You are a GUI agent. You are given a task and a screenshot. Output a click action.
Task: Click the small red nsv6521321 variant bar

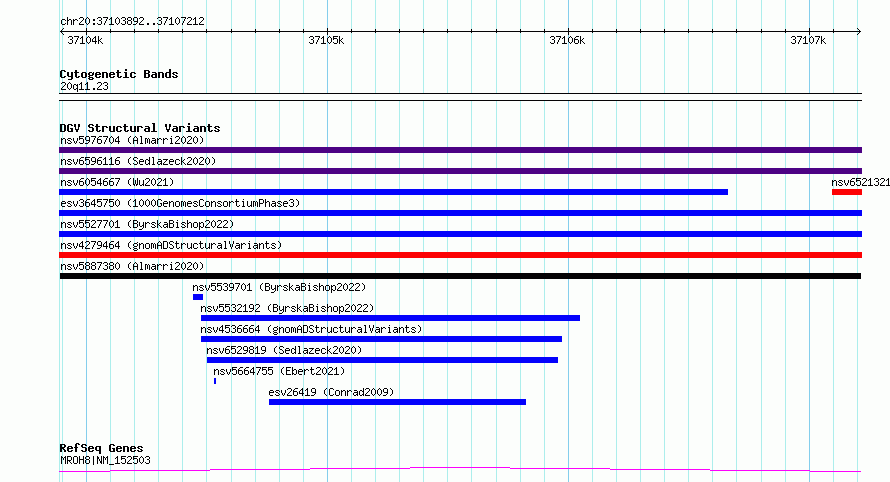tap(847, 192)
